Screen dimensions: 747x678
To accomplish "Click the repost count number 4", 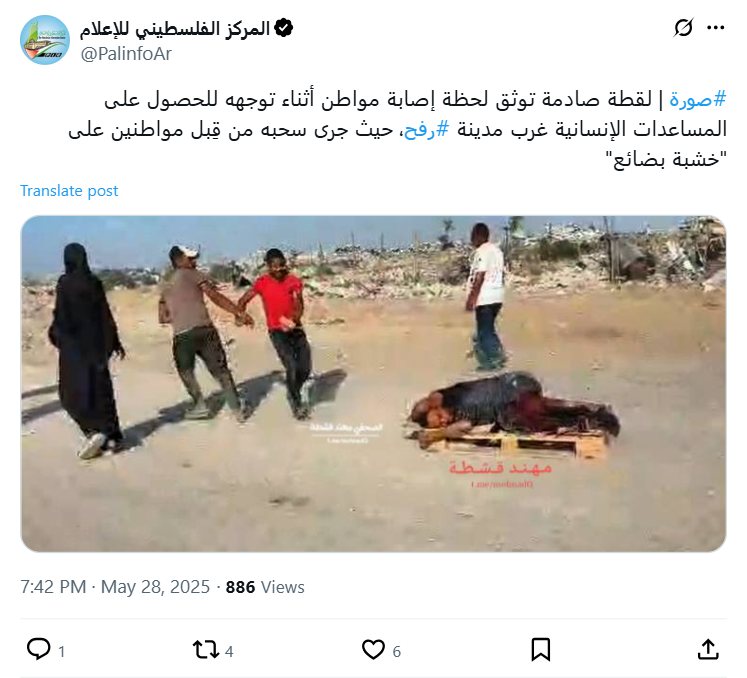I will coord(229,651).
